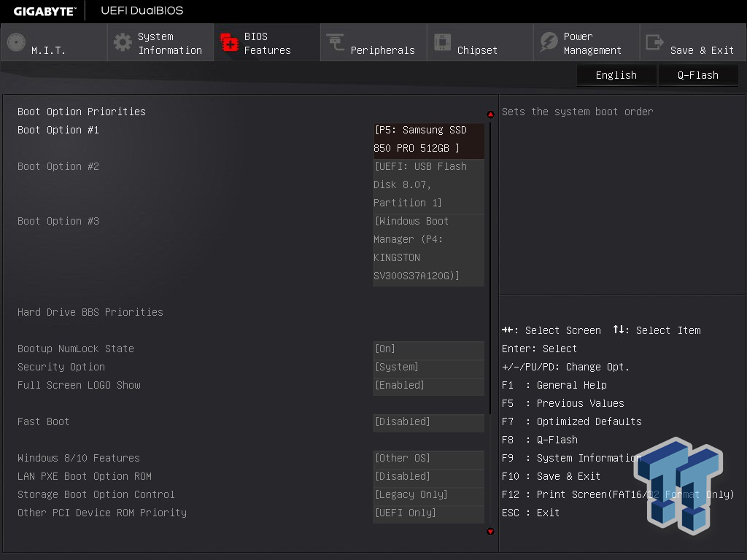Click the System Information gear icon
747x560 pixels.
point(123,42)
